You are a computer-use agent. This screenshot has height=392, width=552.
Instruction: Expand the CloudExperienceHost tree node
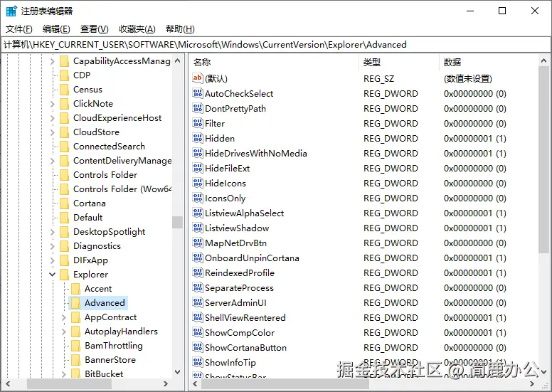point(52,118)
